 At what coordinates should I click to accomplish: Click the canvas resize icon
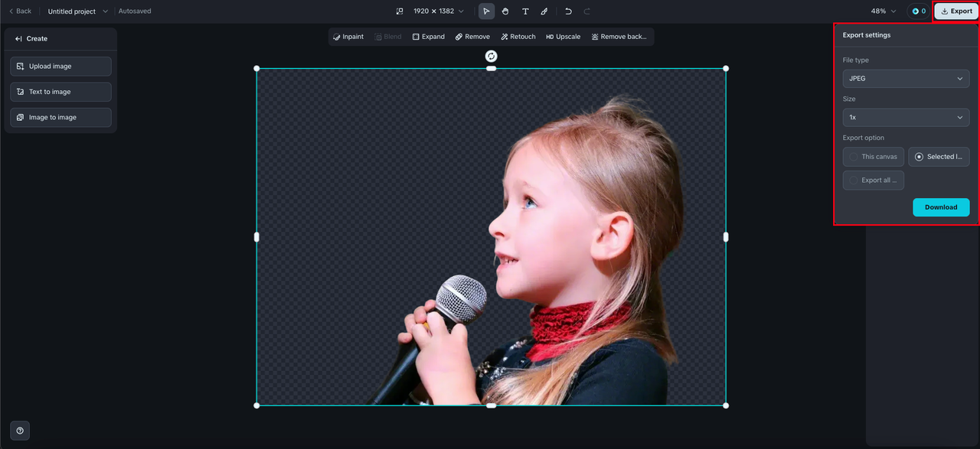(x=400, y=11)
